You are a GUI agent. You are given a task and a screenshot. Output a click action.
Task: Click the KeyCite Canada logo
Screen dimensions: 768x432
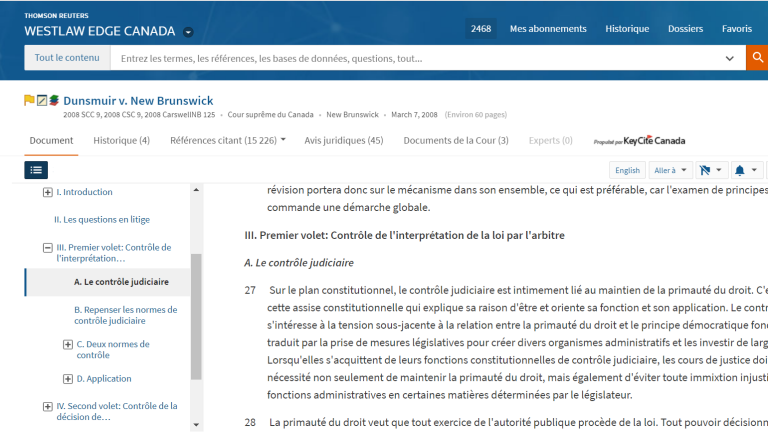[x=639, y=141]
